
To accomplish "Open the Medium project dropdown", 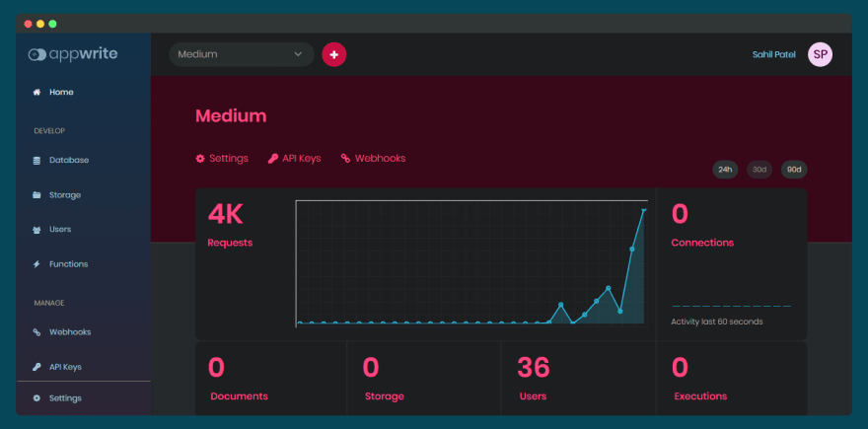I will 242,54.
